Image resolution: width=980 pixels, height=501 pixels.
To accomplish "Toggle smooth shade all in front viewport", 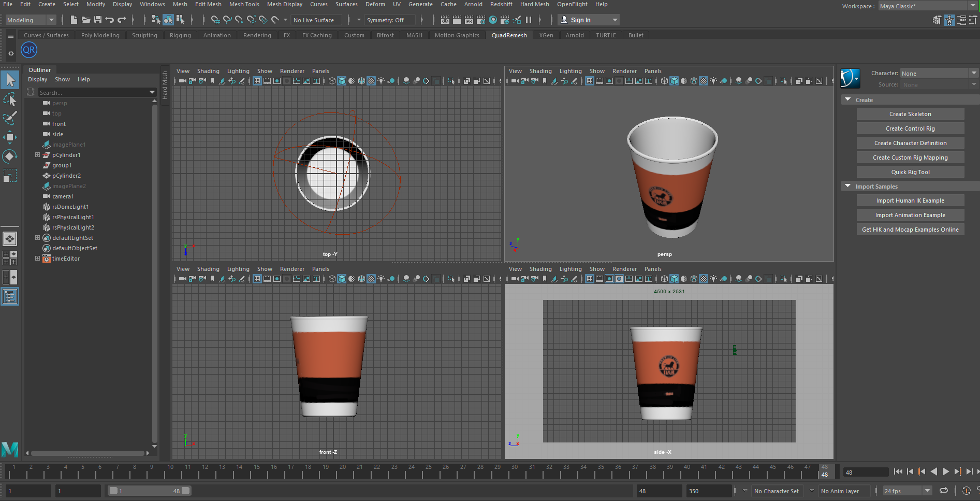I will (x=342, y=279).
